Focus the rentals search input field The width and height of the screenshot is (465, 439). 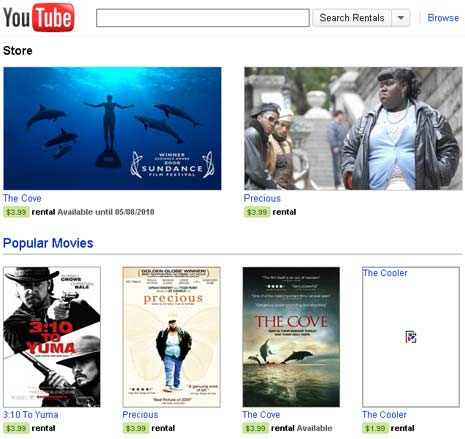click(203, 18)
